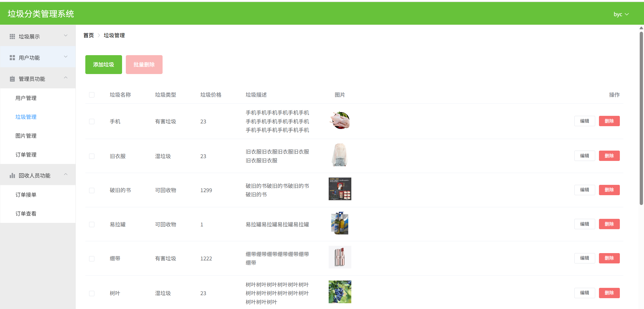Open 订单接单 menu item

click(26, 195)
